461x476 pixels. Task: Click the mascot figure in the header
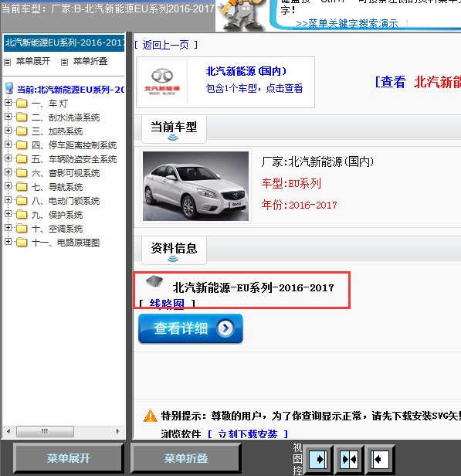241,15
